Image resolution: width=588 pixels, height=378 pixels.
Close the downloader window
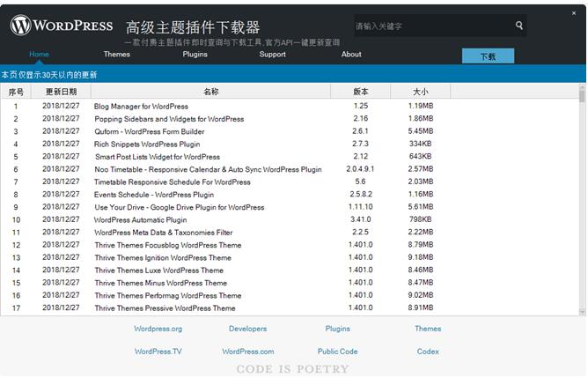click(574, 13)
